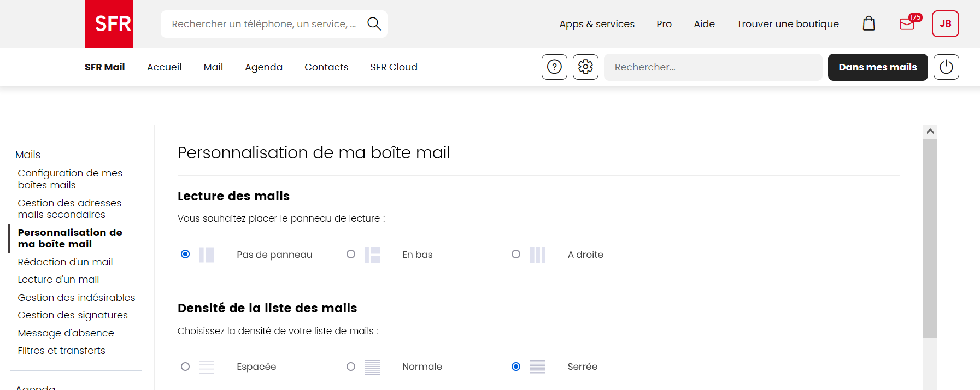
Task: Open the shopping bag cart
Action: click(868, 24)
